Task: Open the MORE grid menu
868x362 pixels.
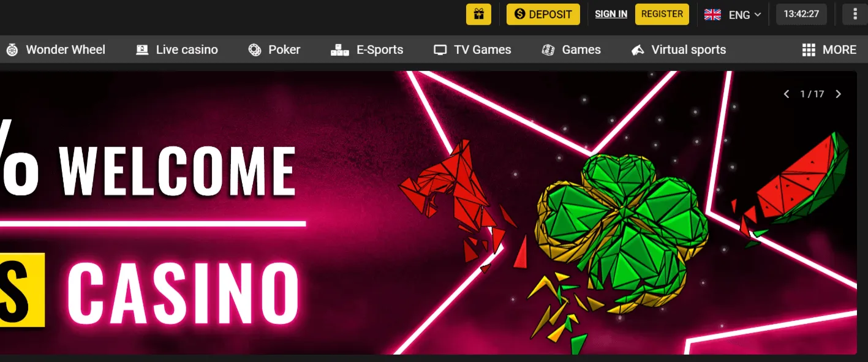Action: (x=829, y=50)
